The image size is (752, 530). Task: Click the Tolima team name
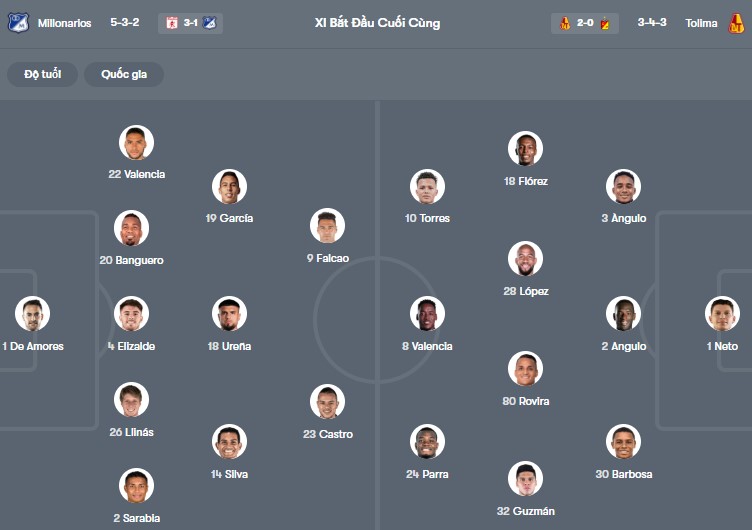[701, 23]
